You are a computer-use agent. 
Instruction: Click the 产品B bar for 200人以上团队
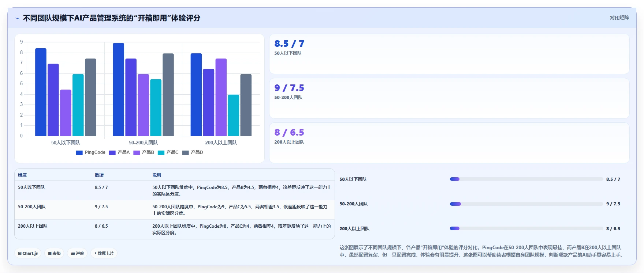click(x=221, y=97)
